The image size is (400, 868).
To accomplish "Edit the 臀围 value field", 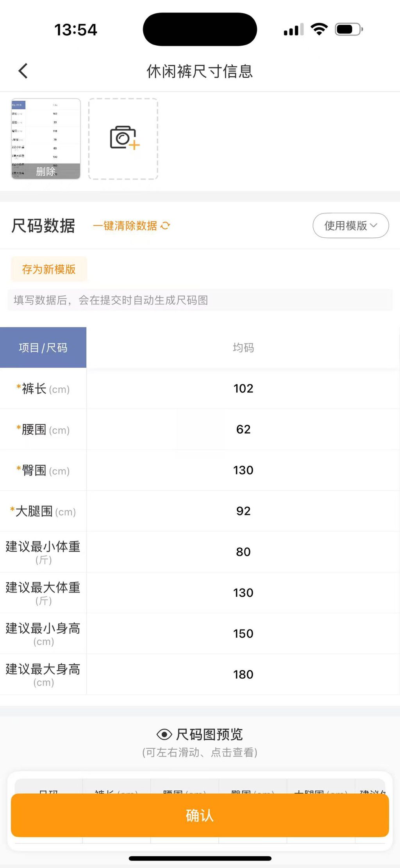I will pos(243,470).
